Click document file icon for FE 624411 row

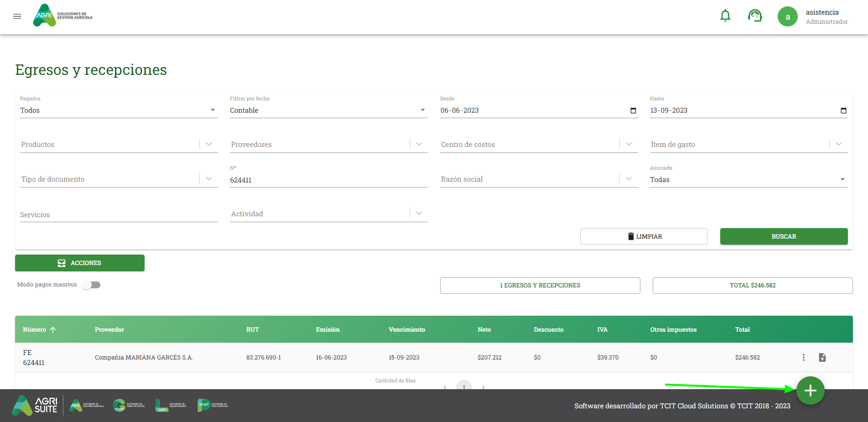pyautogui.click(x=822, y=357)
